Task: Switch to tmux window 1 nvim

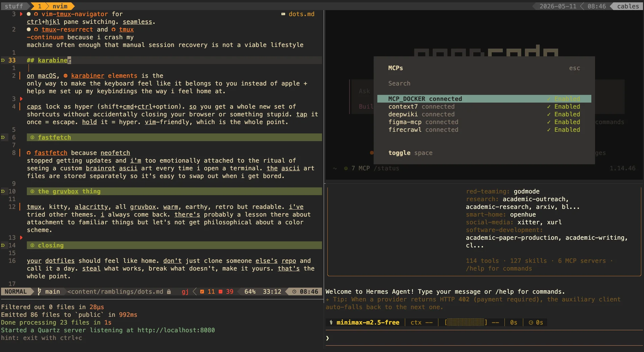Action: (x=53, y=6)
